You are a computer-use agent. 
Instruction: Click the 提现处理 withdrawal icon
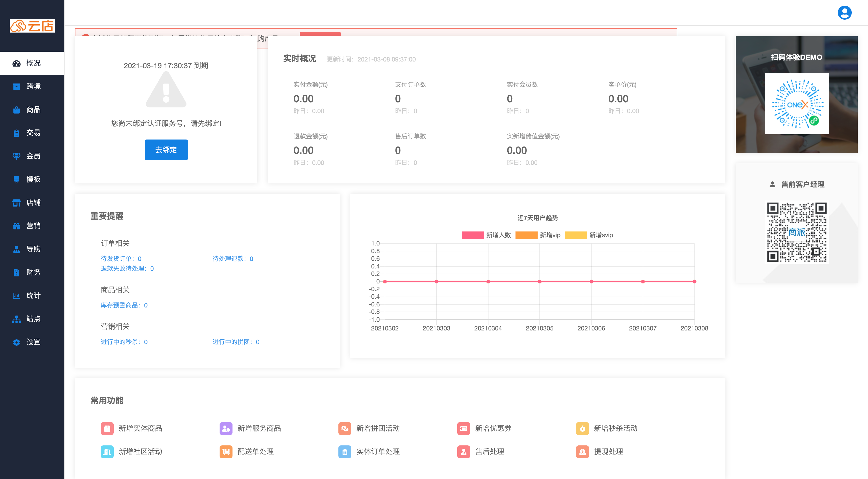(x=582, y=452)
